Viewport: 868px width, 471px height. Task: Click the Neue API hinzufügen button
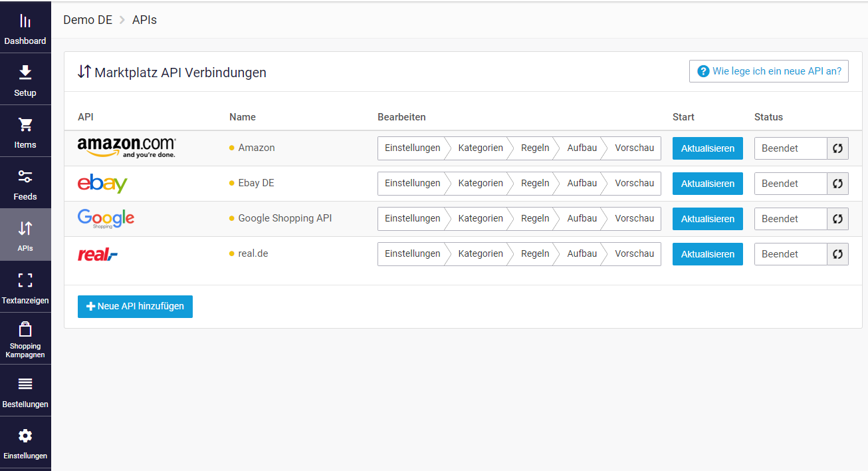point(135,307)
